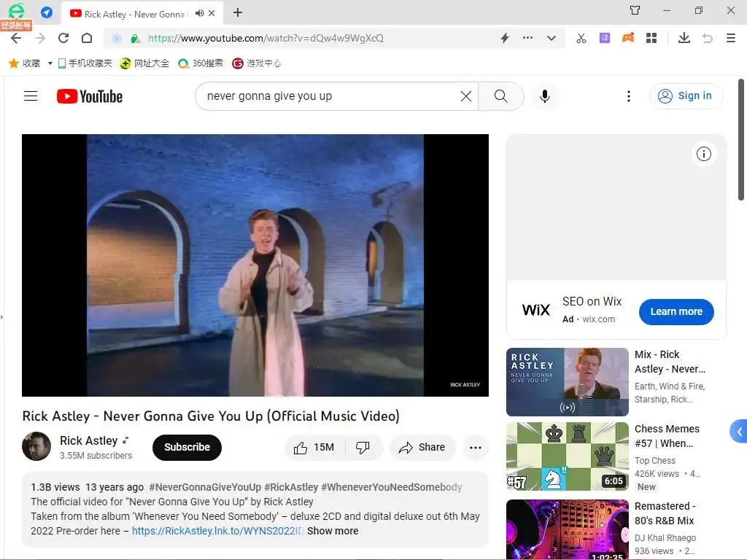
Task: Open the game controller extension icon
Action: tap(628, 38)
